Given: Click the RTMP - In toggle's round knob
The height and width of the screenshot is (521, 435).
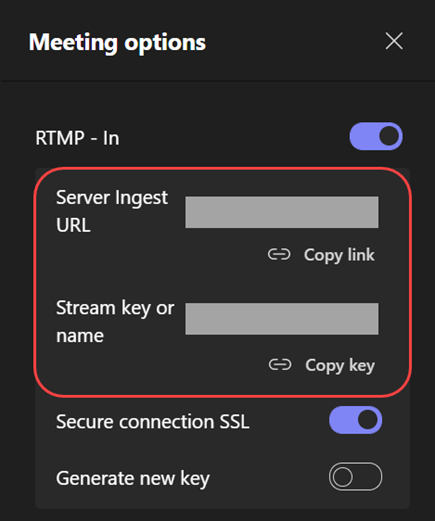Looking at the screenshot, I should (389, 136).
